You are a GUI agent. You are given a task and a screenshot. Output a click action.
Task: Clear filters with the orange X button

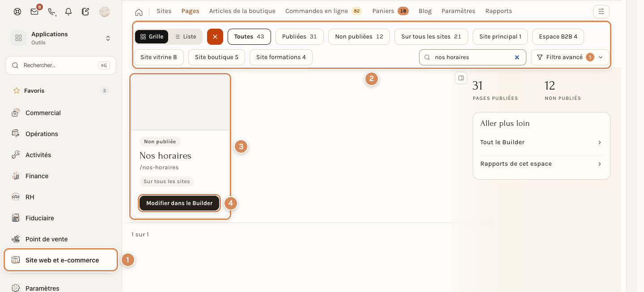click(x=215, y=37)
